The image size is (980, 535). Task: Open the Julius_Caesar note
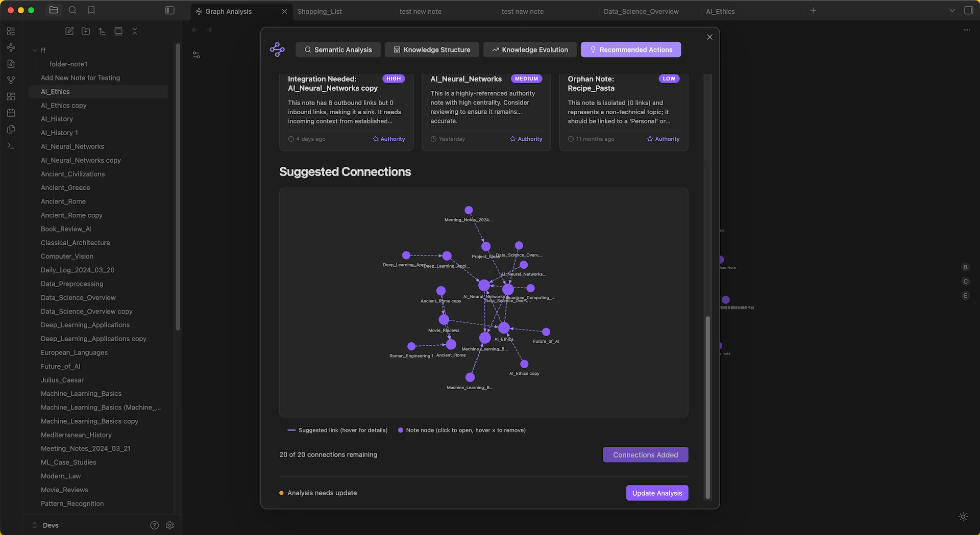(62, 380)
